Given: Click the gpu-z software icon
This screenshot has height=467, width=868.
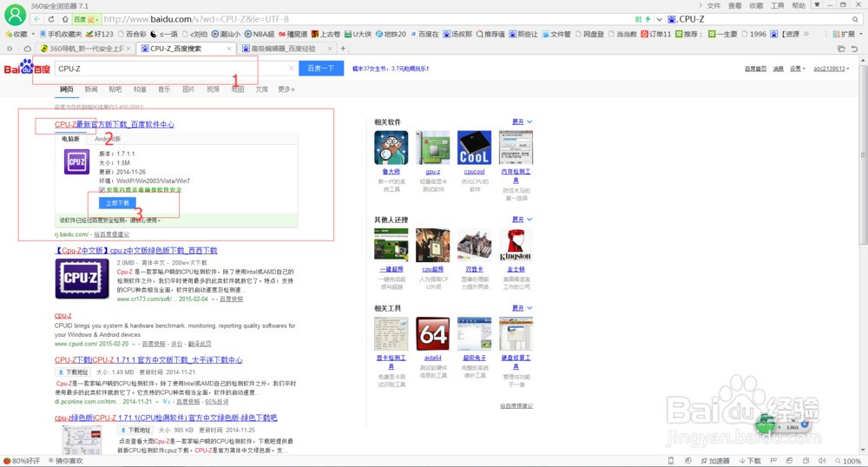Looking at the screenshot, I should (432, 148).
